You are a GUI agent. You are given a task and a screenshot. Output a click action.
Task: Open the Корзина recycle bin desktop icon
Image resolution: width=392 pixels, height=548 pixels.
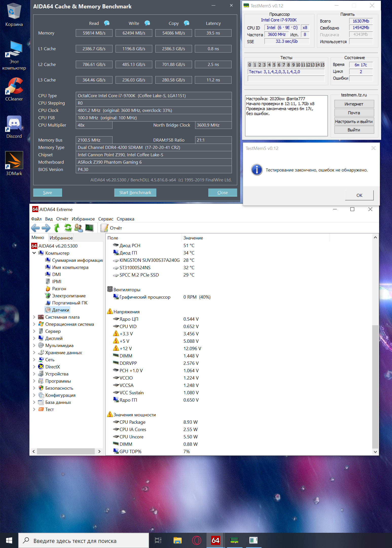tap(14, 15)
